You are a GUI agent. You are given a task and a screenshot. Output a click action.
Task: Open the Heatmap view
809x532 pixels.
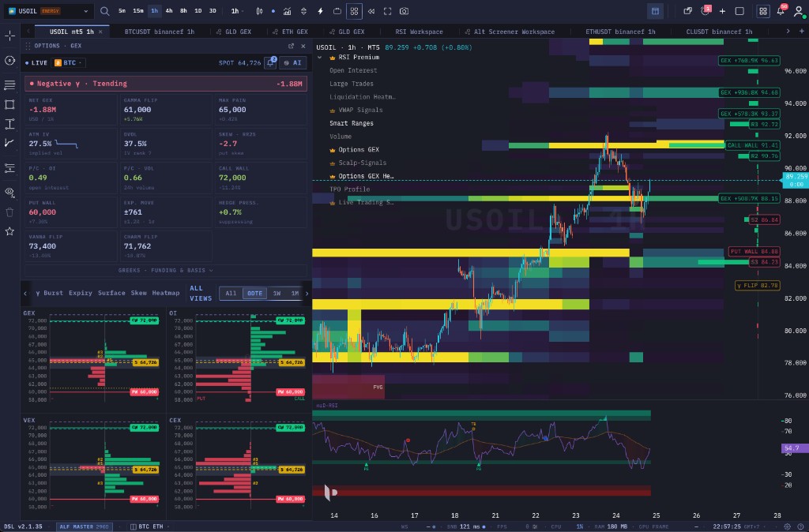(166, 293)
